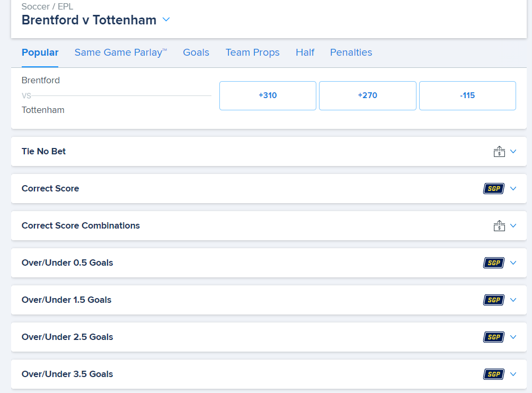The height and width of the screenshot is (393, 532).
Task: Click the cash out icon on Tie No Bet
Action: pos(499,152)
